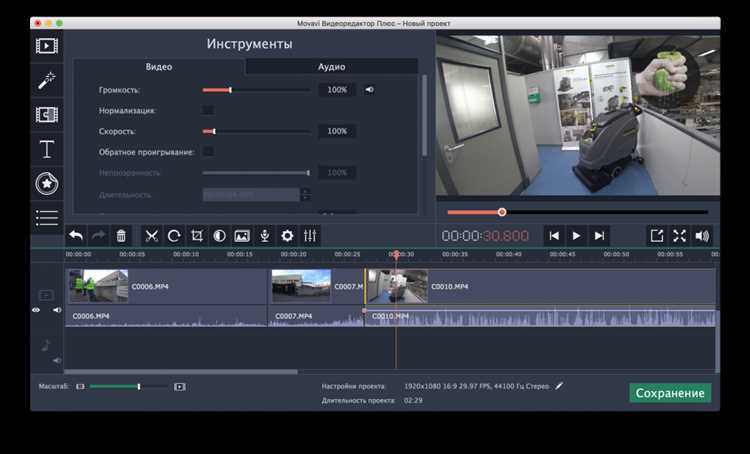Screen dimensions: 750x454
Task: Split clip with the scissors tool
Action: click(x=152, y=235)
